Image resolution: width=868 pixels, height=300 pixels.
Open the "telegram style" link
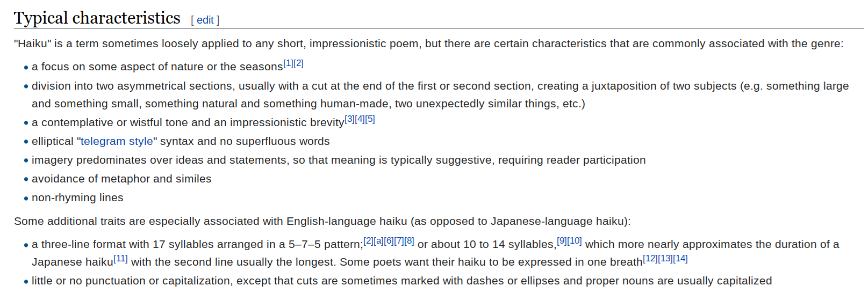pos(117,142)
